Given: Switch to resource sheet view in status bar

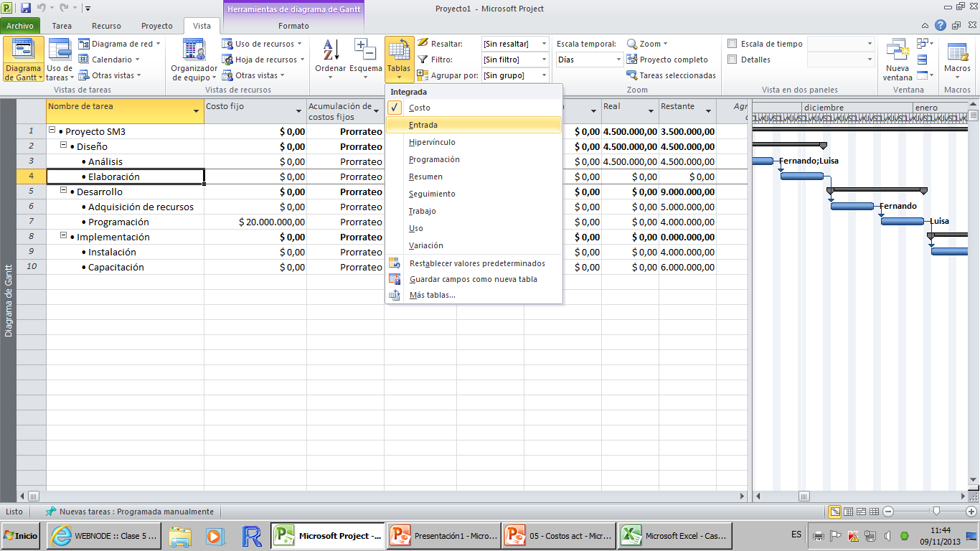Looking at the screenshot, I should pos(874,512).
